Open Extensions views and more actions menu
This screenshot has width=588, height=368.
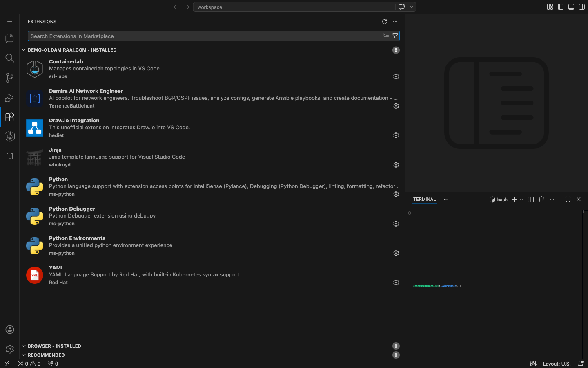click(395, 22)
